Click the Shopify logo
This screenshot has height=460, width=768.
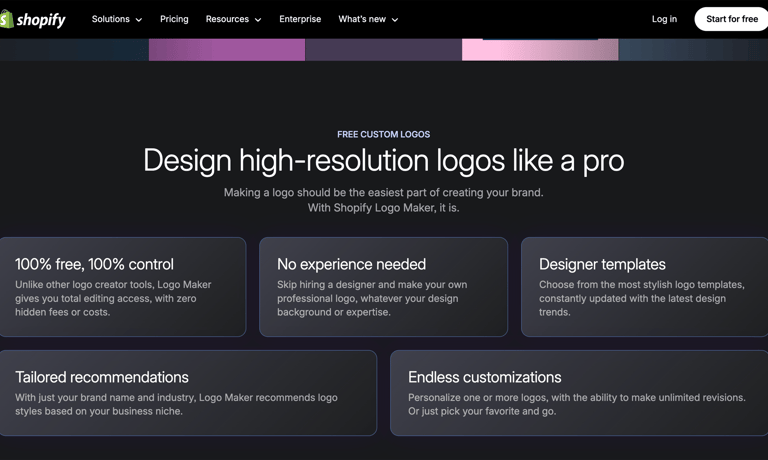[33, 20]
